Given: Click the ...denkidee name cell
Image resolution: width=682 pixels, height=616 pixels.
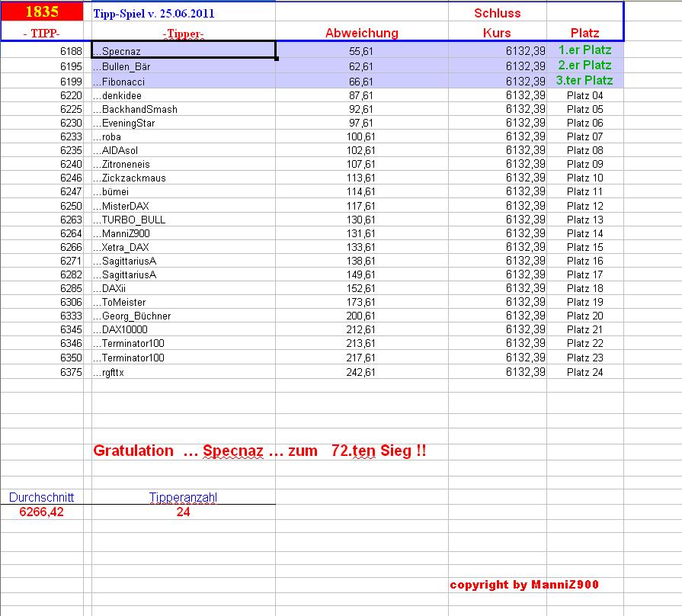Looking at the screenshot, I should pyautogui.click(x=183, y=96).
